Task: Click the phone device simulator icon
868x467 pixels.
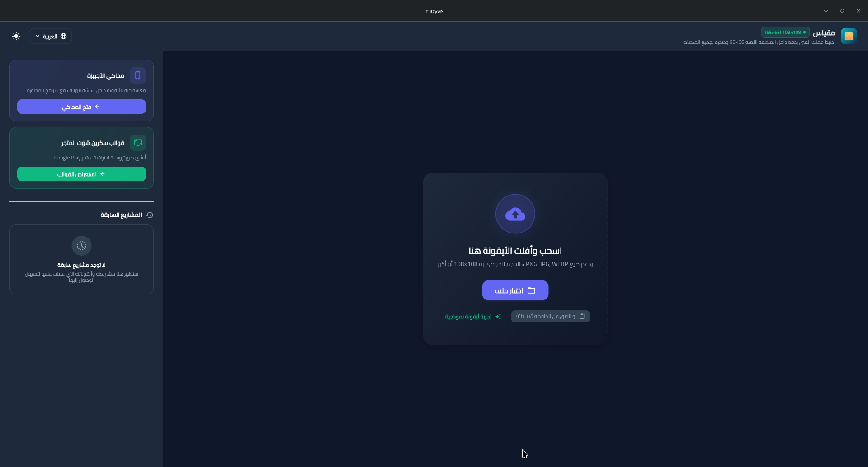Action: pos(138,75)
